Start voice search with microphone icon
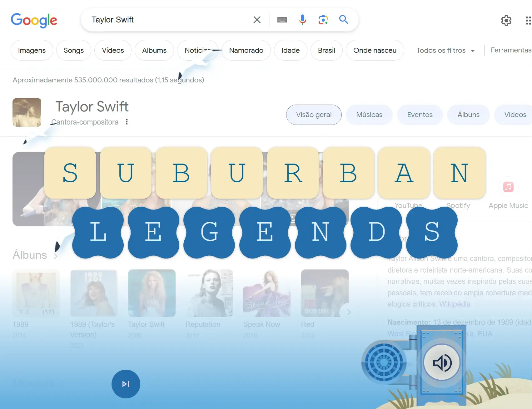Viewport: 532px width, 409px height. [302, 20]
